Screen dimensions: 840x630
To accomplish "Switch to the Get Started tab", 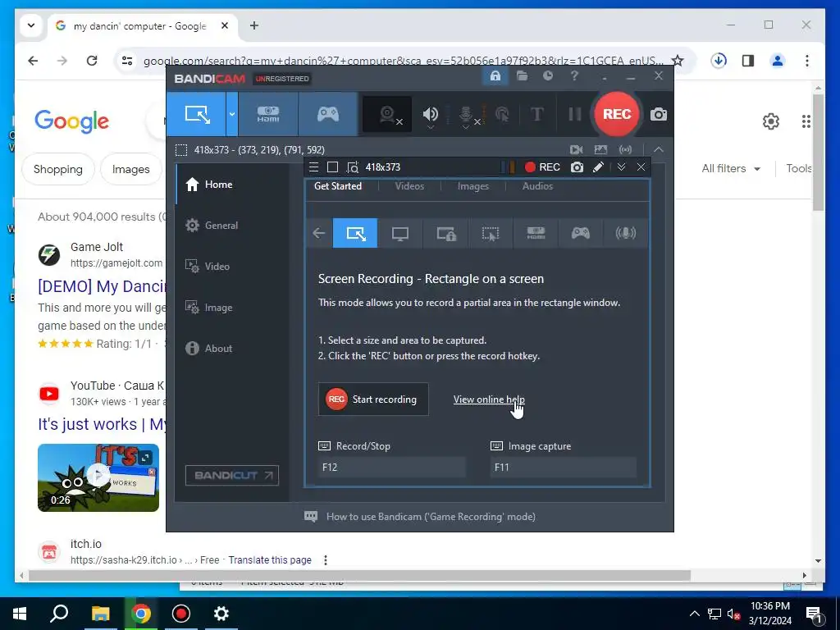I will [x=338, y=186].
